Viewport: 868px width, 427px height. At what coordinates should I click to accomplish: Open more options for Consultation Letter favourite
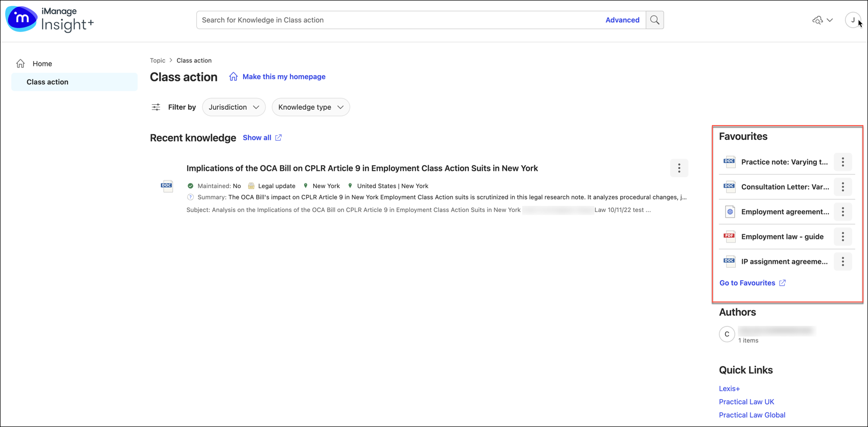point(843,187)
